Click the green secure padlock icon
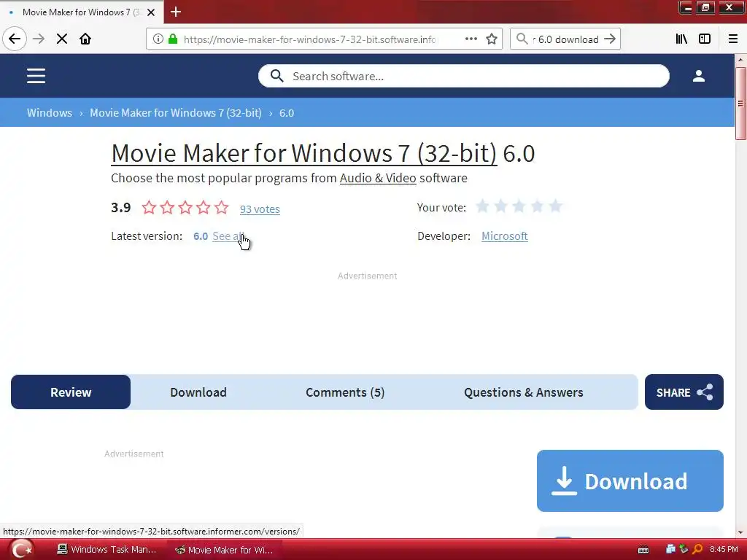Viewport: 747px width, 560px height. pos(173,39)
